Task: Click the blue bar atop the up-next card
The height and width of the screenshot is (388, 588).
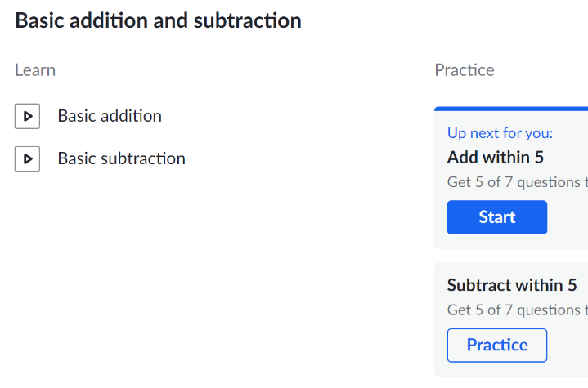Action: tap(511, 109)
